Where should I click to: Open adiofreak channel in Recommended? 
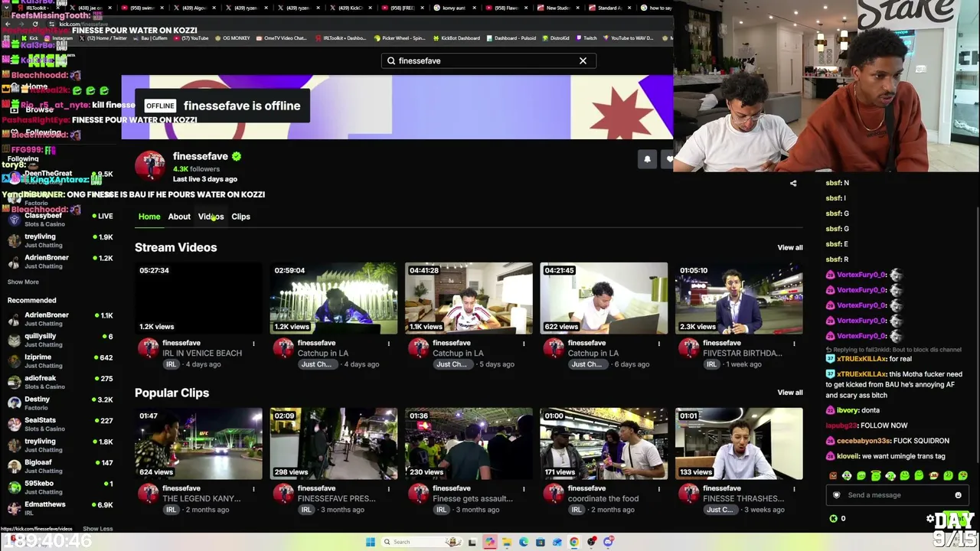pos(60,382)
